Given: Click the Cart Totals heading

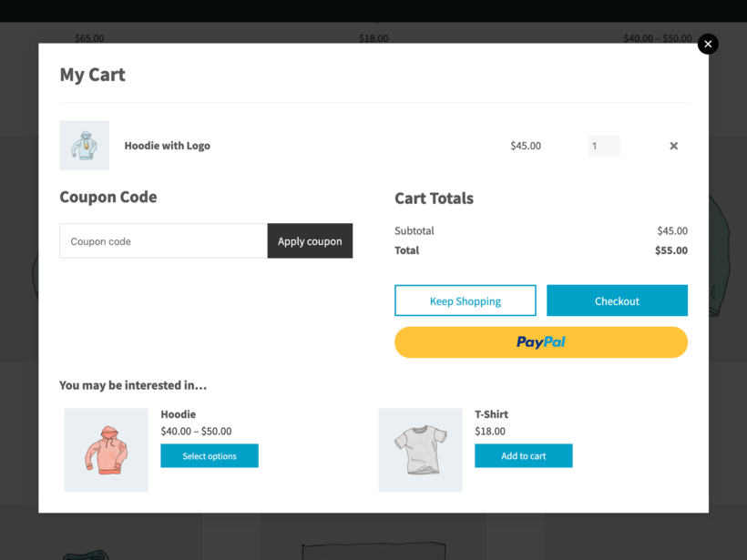Looking at the screenshot, I should pyautogui.click(x=435, y=198).
